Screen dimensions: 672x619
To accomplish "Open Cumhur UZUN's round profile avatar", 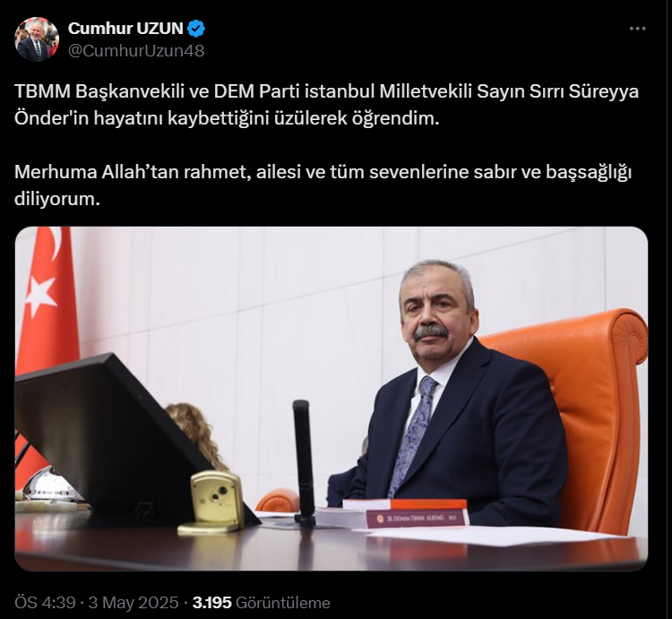I will 38,39.
